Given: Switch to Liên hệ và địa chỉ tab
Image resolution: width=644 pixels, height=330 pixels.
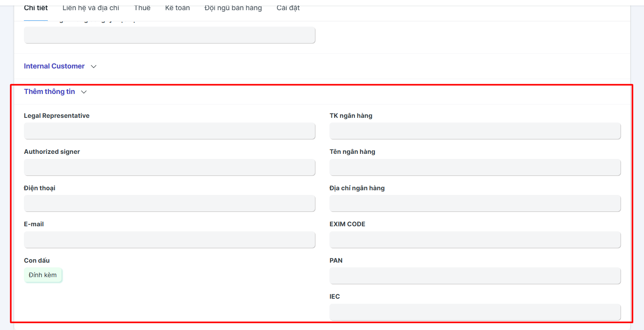Looking at the screenshot, I should (90, 8).
